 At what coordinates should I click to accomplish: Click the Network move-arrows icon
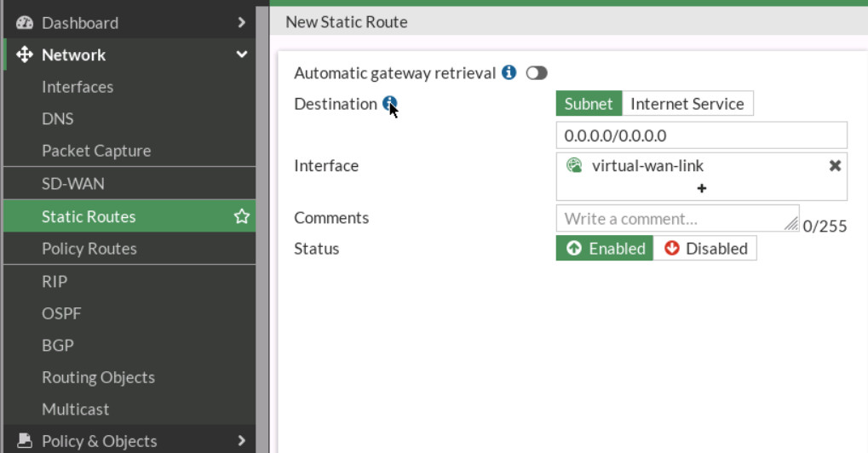(x=25, y=55)
